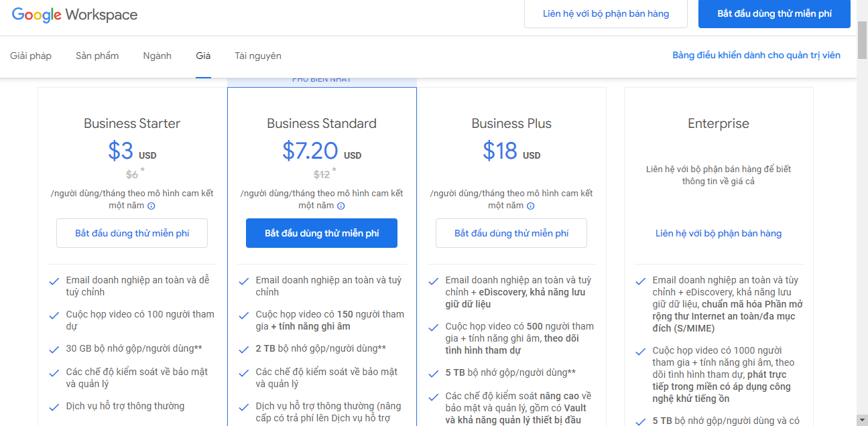Switch to the Giá tab
This screenshot has height=426, width=868.
point(203,56)
